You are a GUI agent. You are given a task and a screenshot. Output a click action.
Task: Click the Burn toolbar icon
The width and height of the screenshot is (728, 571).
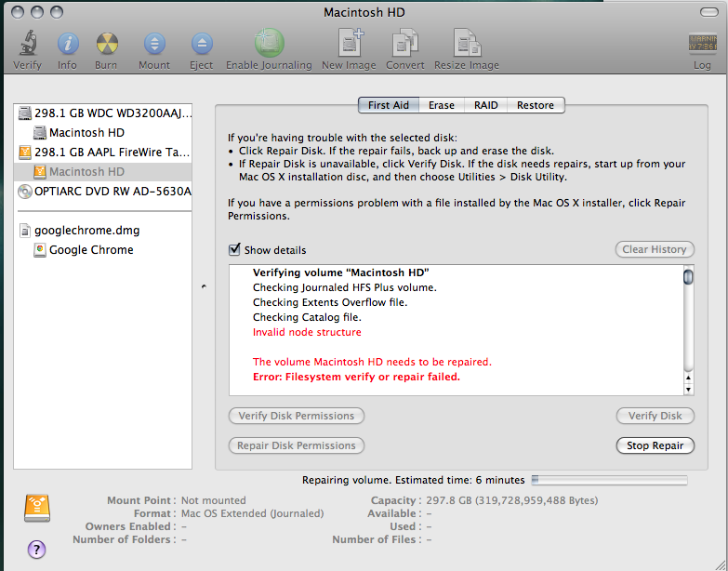[107, 44]
